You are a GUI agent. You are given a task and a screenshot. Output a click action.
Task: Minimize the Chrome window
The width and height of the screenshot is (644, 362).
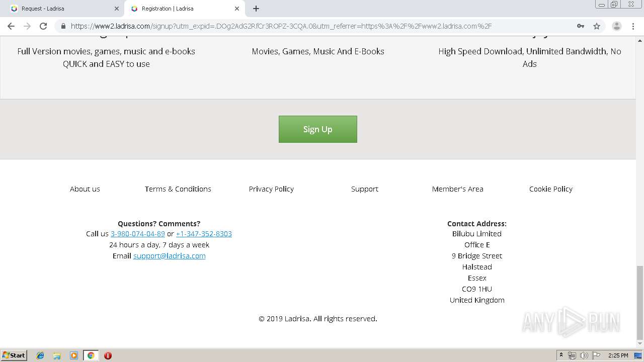602,5
